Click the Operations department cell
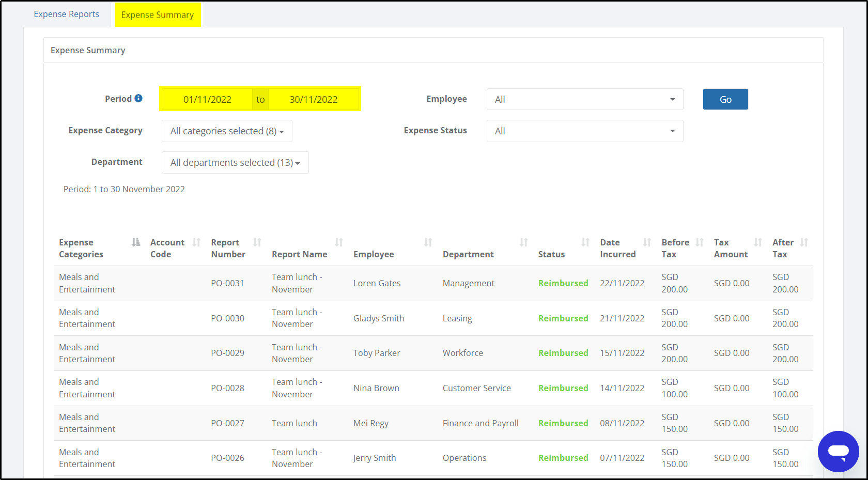The image size is (868, 480). (464, 458)
